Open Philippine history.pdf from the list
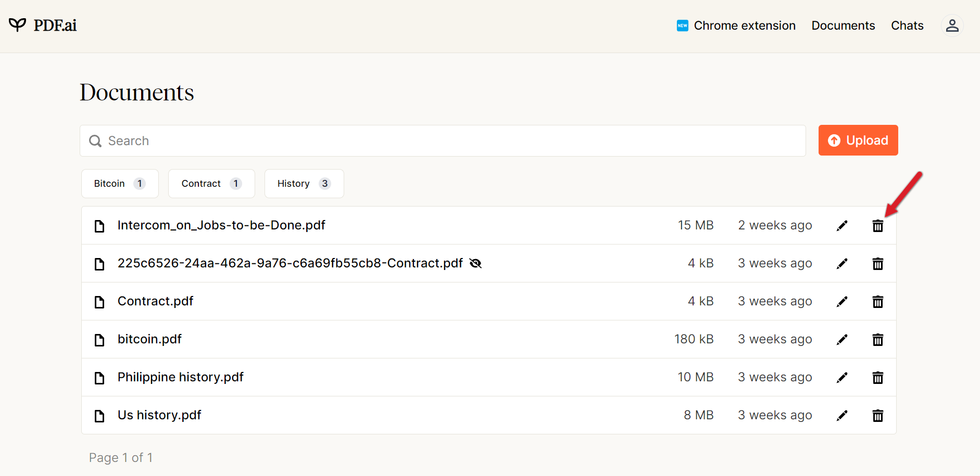The width and height of the screenshot is (980, 476). 180,377
